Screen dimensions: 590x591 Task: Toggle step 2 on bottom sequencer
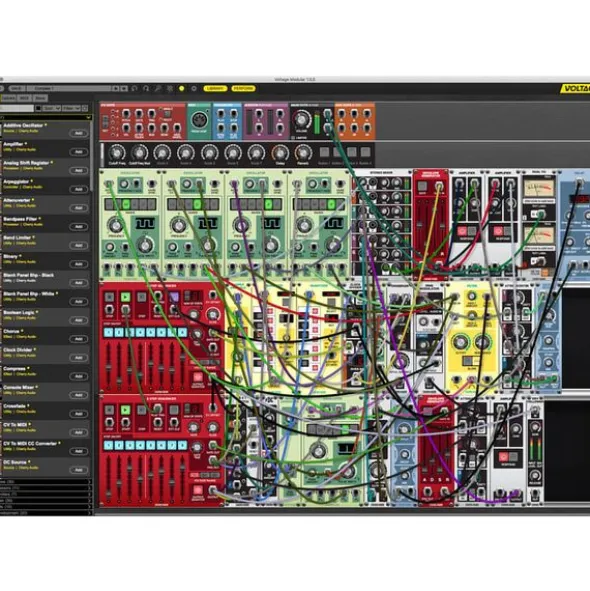pos(119,445)
